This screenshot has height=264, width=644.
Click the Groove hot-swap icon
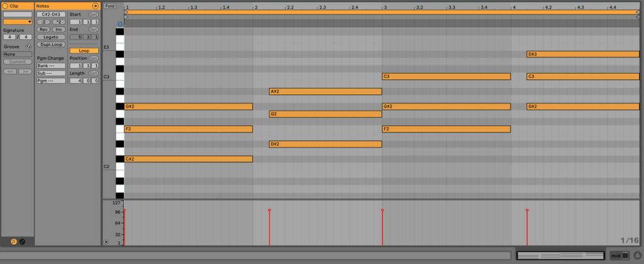(28, 47)
